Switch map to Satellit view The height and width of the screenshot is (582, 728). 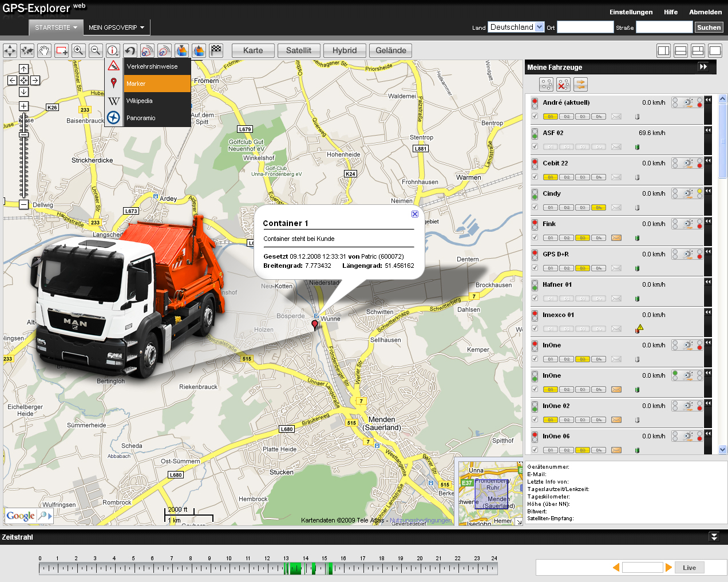tap(298, 50)
